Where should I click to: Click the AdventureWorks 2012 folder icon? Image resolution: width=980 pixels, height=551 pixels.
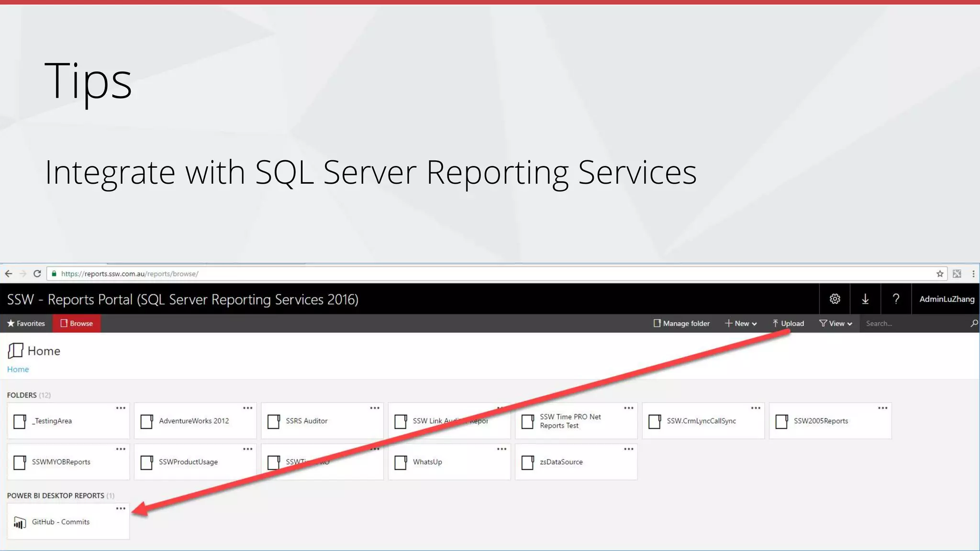point(146,421)
